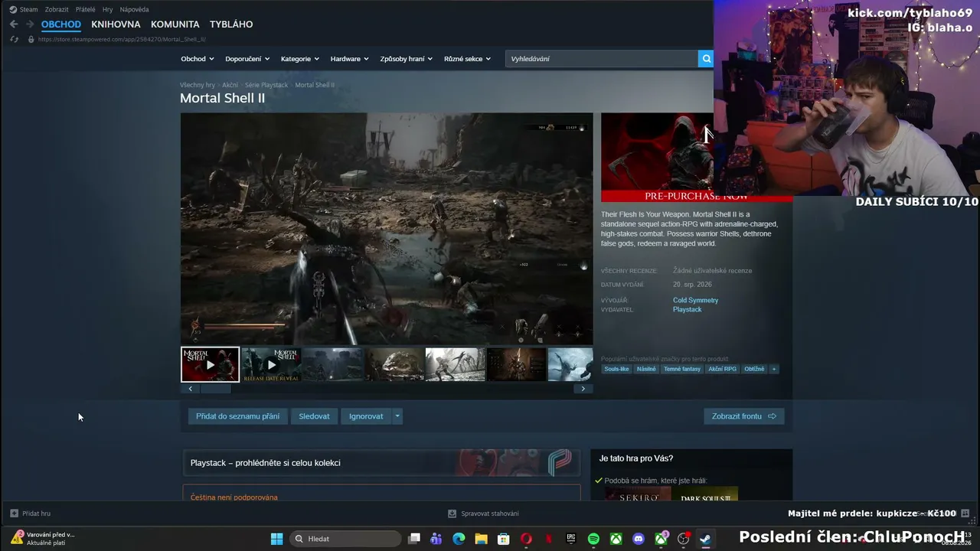Open Microsoft Edge from the taskbar
The width and height of the screenshot is (980, 551).
[x=459, y=539]
